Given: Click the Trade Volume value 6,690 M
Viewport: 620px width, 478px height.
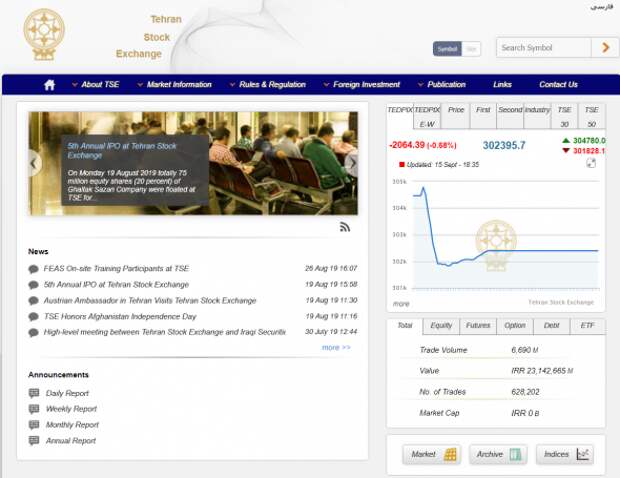Looking at the screenshot, I should click(525, 350).
